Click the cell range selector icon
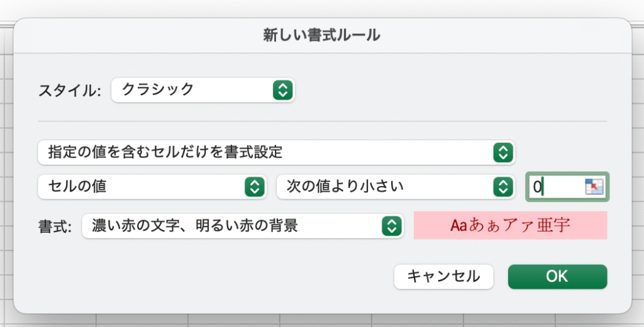644x327 pixels. [x=594, y=187]
